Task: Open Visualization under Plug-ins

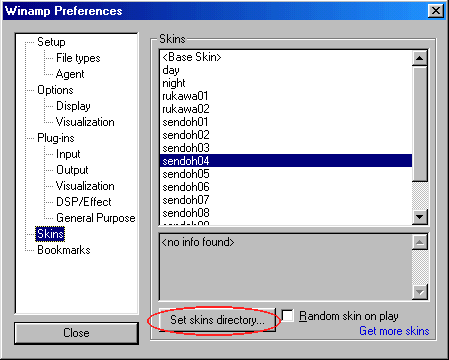Action: pos(85,186)
